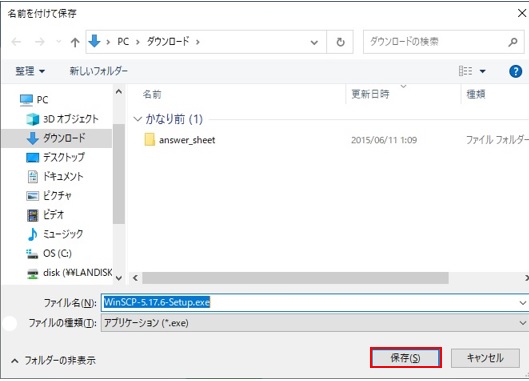Select OS (C:) drive in navigation pane
This screenshot has width=529, height=381.
pyautogui.click(x=49, y=253)
